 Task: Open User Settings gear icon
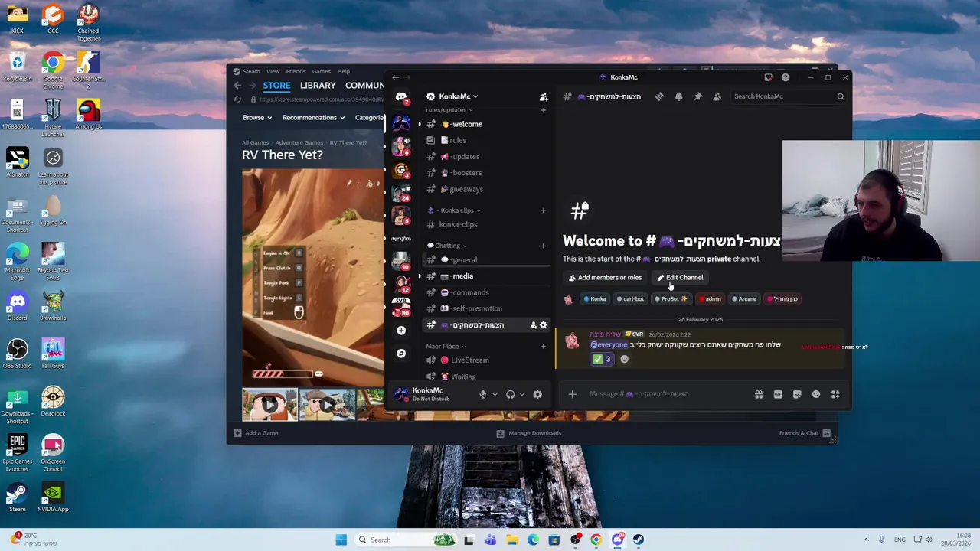click(x=537, y=395)
